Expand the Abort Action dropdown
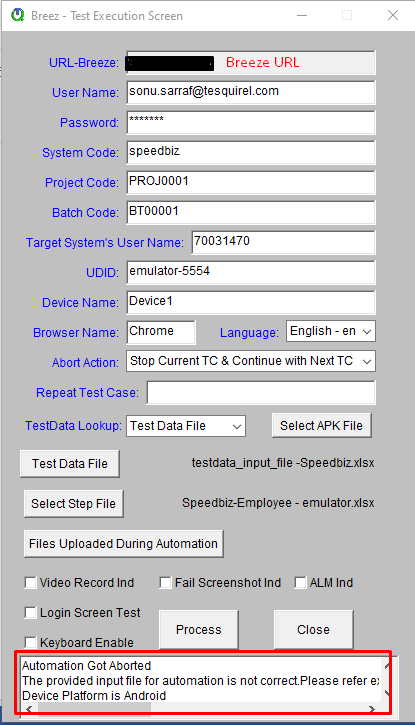 pyautogui.click(x=251, y=361)
